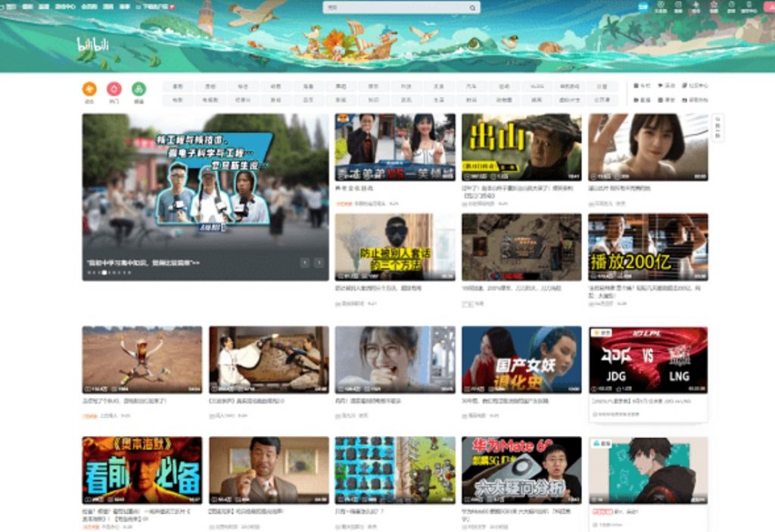Screen dimensions: 775x532
Task: Select the VLOG category tag
Action: click(537, 86)
